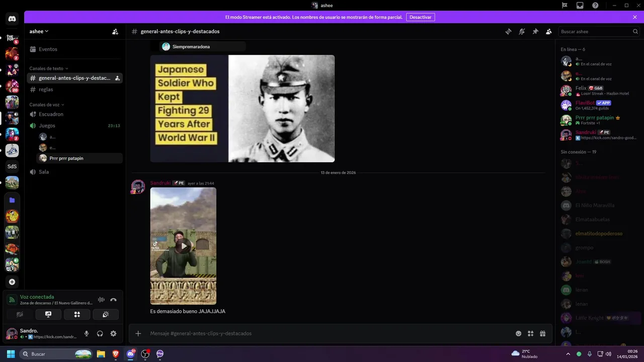The image size is (644, 362).
Task: Collapse the Canales de texto category
Action: pyautogui.click(x=49, y=68)
